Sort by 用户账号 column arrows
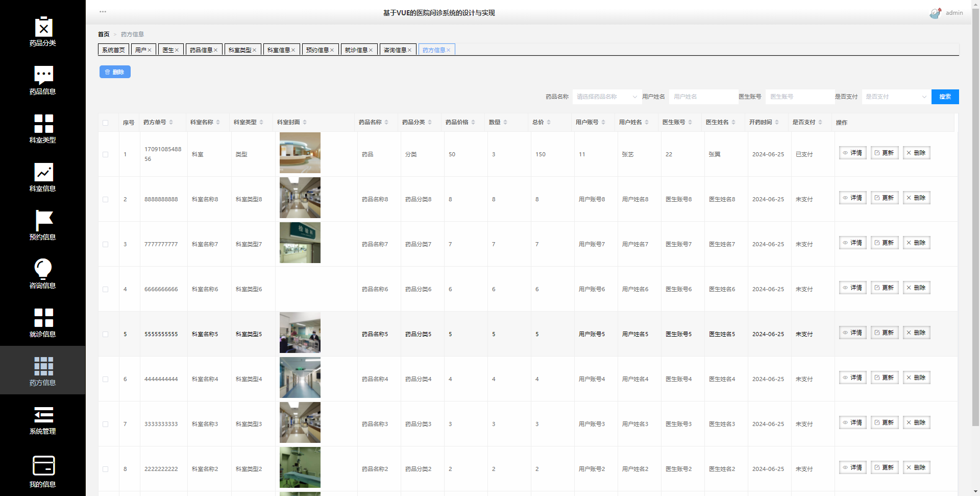This screenshot has height=496, width=980. 603,122
